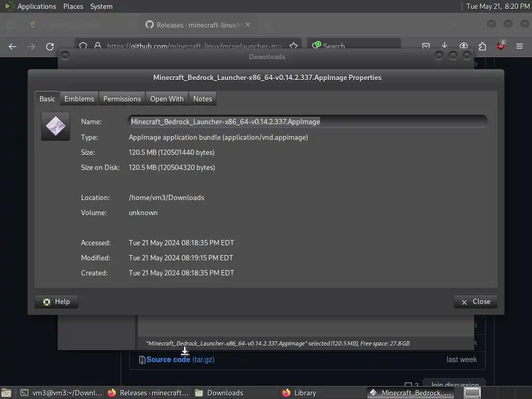532x399 pixels.
Task: Close the Properties dialog
Action: coord(476,302)
